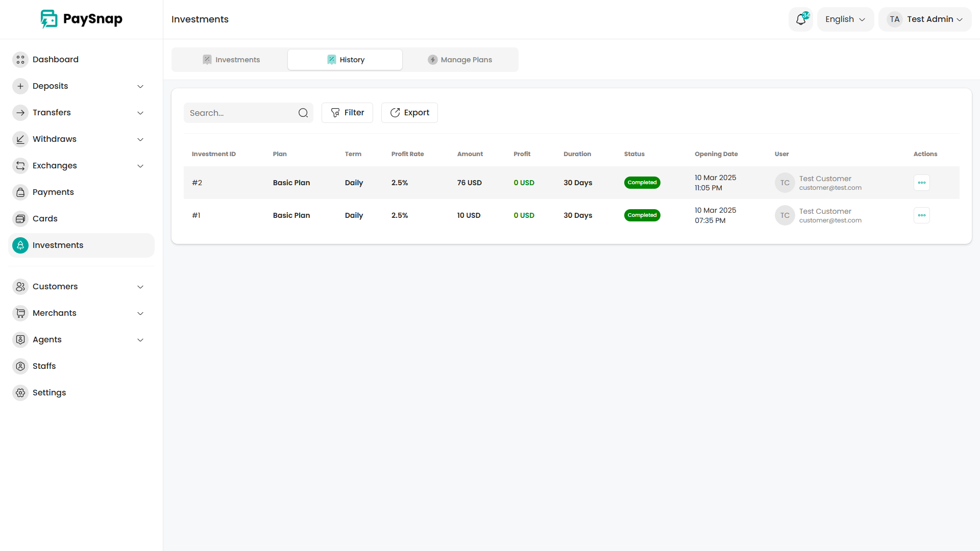Click the Export button

pyautogui.click(x=409, y=113)
